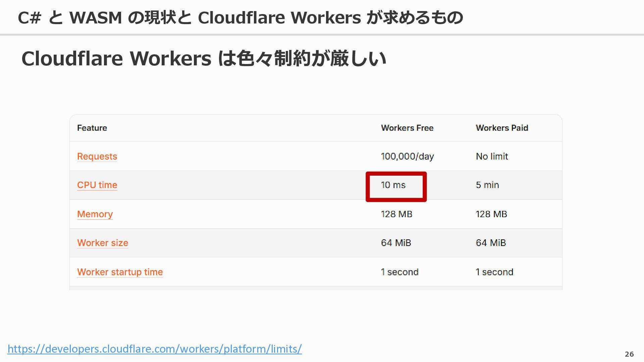The image size is (644, 362).
Task: Click the slide page number 26
Action: coord(629,354)
